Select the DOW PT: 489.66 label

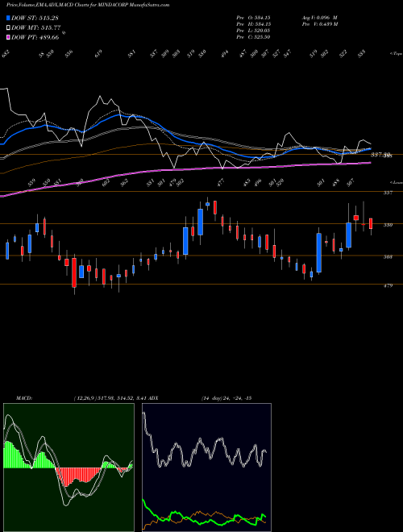[35, 37]
